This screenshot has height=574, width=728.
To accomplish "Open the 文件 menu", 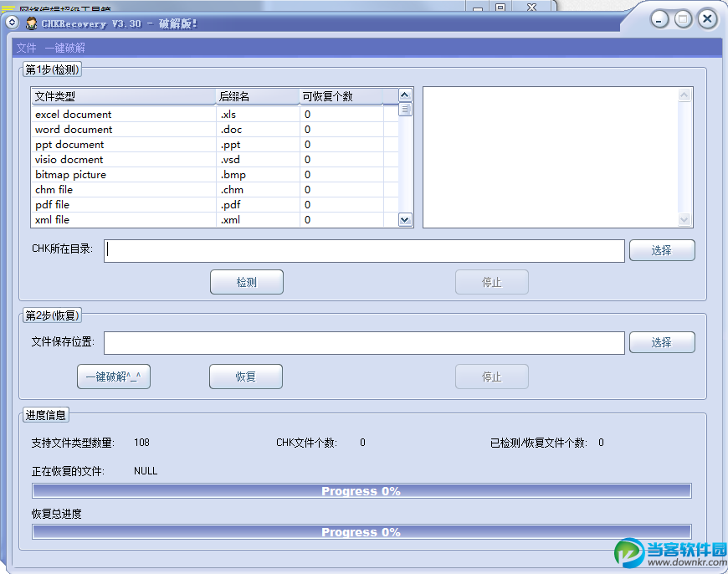I will 26,48.
